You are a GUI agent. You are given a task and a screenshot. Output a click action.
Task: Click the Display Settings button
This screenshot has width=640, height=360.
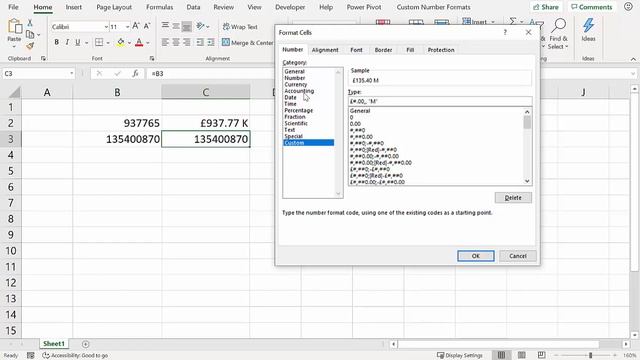click(x=460, y=356)
